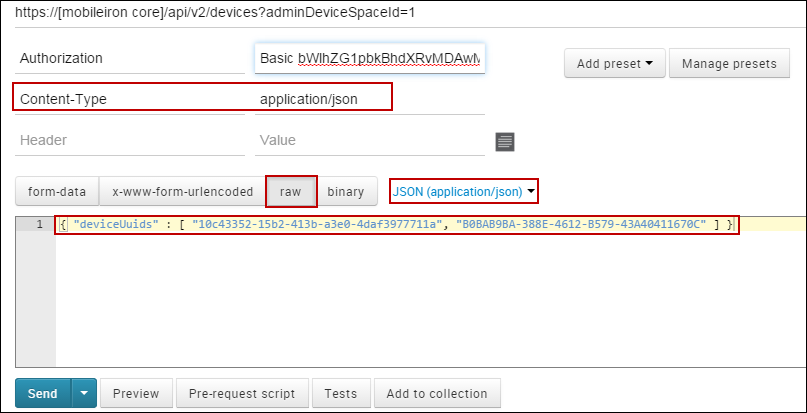This screenshot has width=807, height=413.
Task: Focus the Authorization value field
Action: 369,58
